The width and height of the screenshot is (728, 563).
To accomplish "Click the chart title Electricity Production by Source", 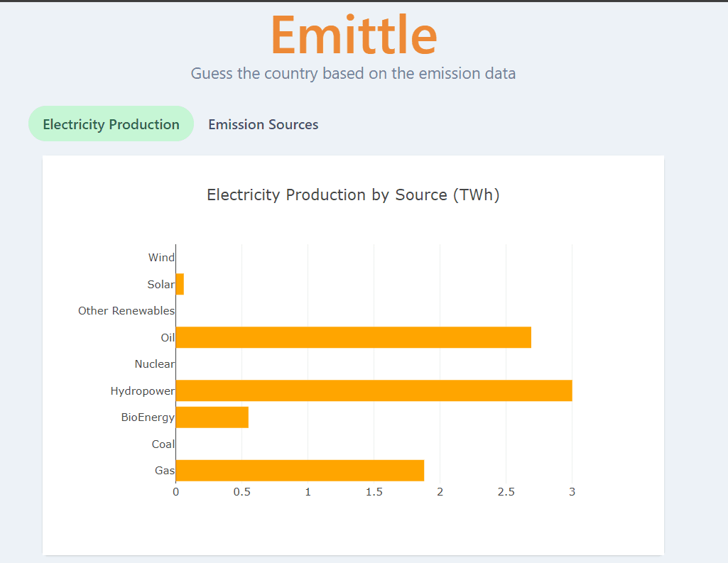I will 353,195.
